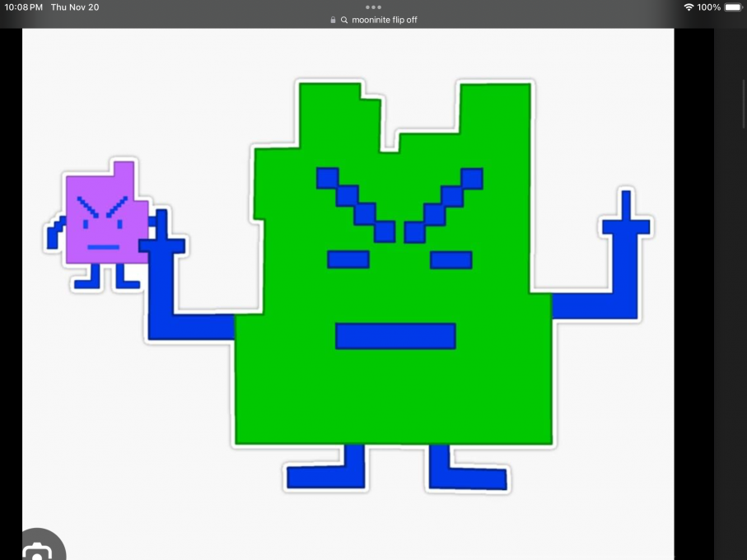Screen dimensions: 747x560
Task: Click the green character's left rectangular eye
Action: coord(348,259)
